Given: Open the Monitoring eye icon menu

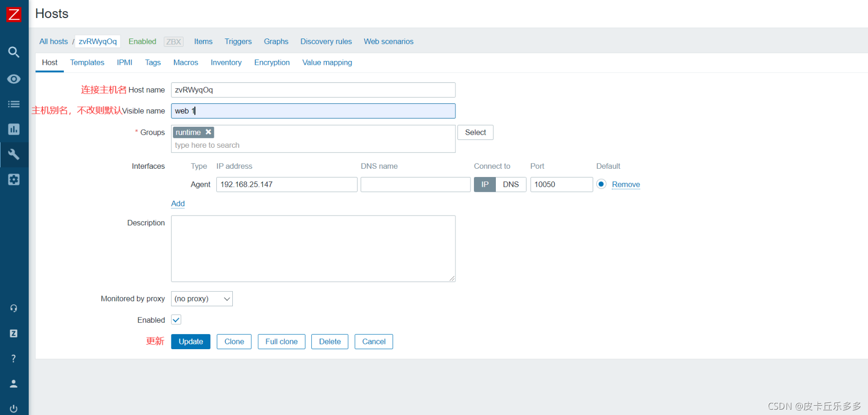Looking at the screenshot, I should 14,79.
